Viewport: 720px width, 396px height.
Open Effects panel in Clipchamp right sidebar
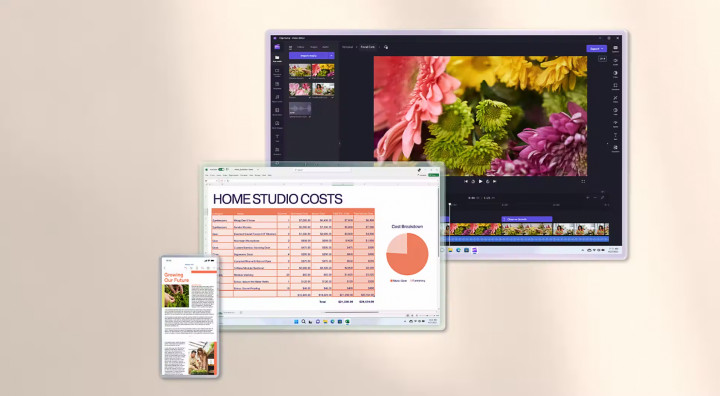tap(615, 99)
